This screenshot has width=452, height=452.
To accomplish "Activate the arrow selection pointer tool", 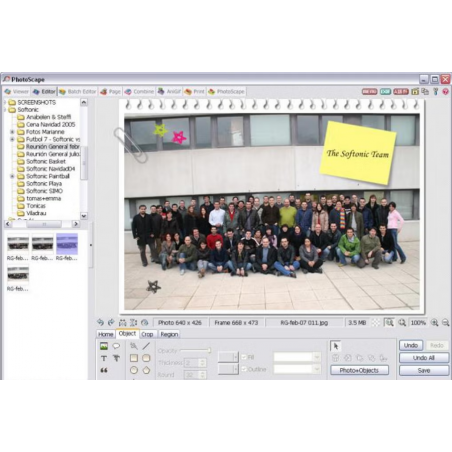I will pos(335,346).
